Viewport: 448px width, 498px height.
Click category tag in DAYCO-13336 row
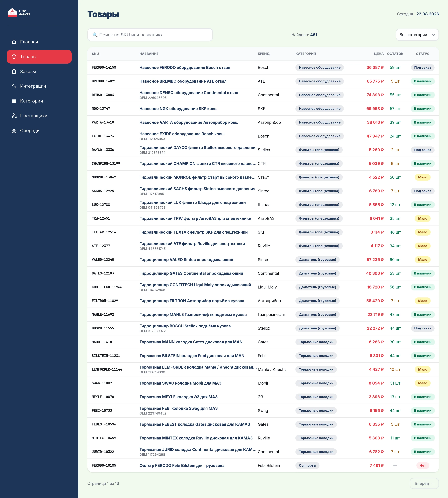click(319, 150)
